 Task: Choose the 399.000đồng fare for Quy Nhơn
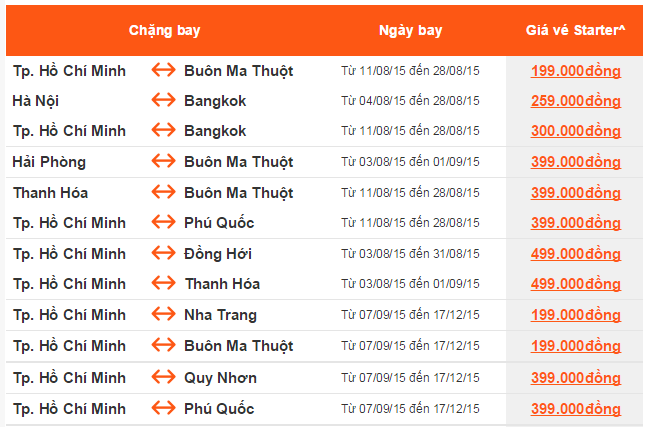pyautogui.click(x=576, y=378)
